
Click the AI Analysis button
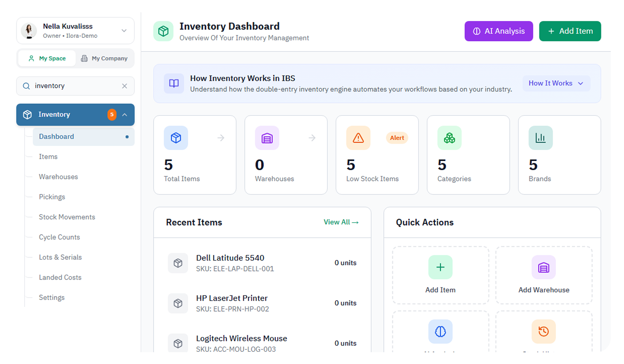coord(499,31)
